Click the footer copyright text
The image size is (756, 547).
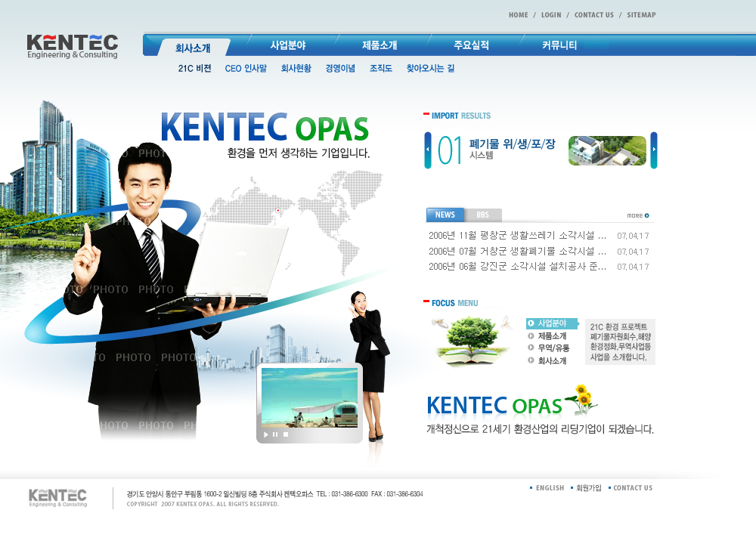tap(203, 504)
